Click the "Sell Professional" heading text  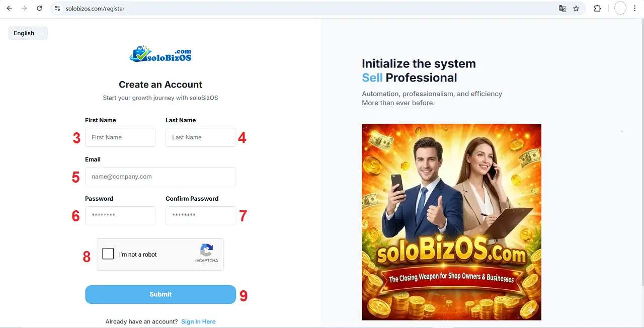pos(410,77)
